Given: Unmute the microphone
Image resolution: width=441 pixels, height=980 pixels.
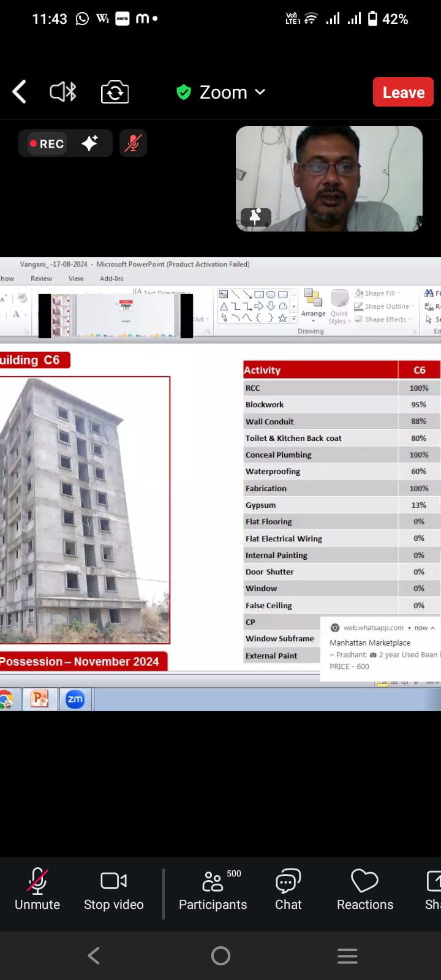Looking at the screenshot, I should 37,891.
